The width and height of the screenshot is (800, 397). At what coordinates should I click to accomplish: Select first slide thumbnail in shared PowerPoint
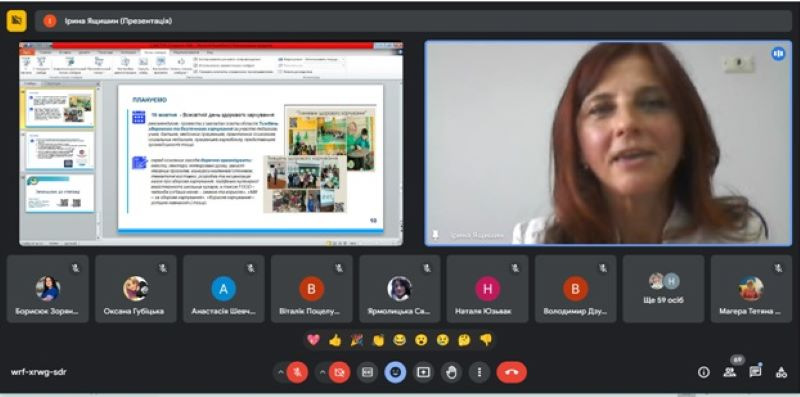point(60,108)
